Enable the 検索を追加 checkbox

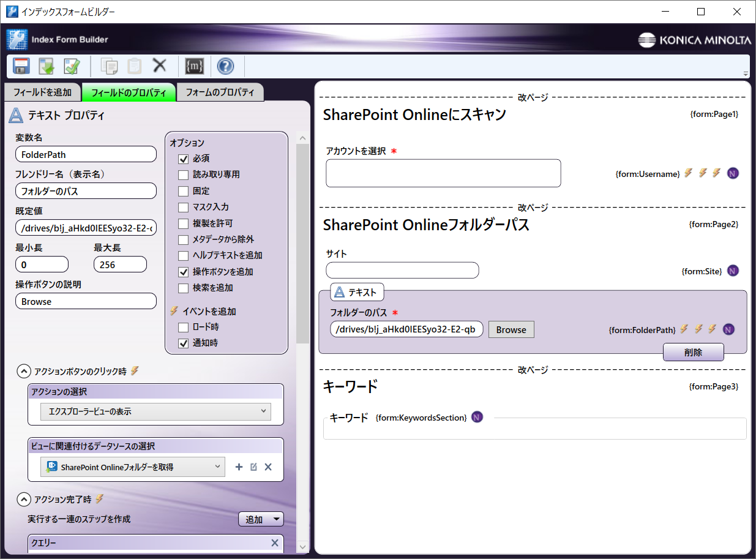click(x=183, y=288)
